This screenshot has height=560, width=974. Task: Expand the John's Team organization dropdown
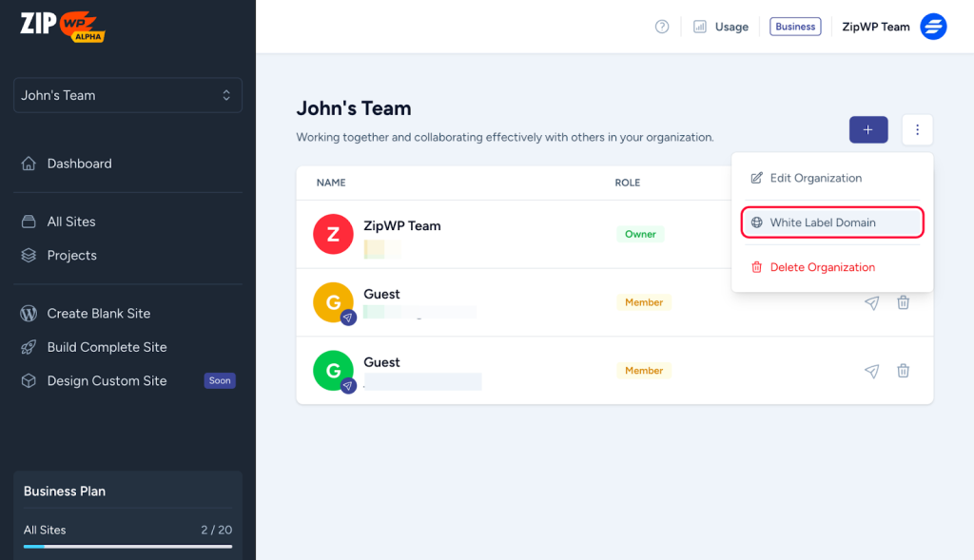pyautogui.click(x=127, y=95)
